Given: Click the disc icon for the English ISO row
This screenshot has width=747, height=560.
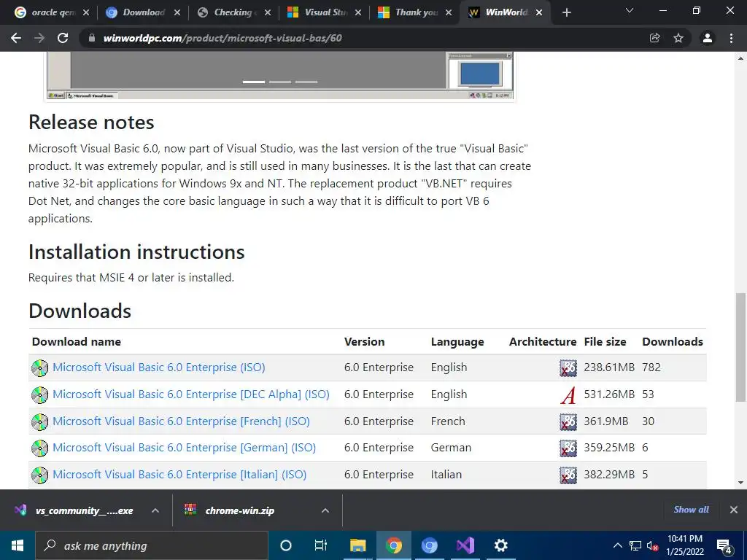Looking at the screenshot, I should pos(39,368).
